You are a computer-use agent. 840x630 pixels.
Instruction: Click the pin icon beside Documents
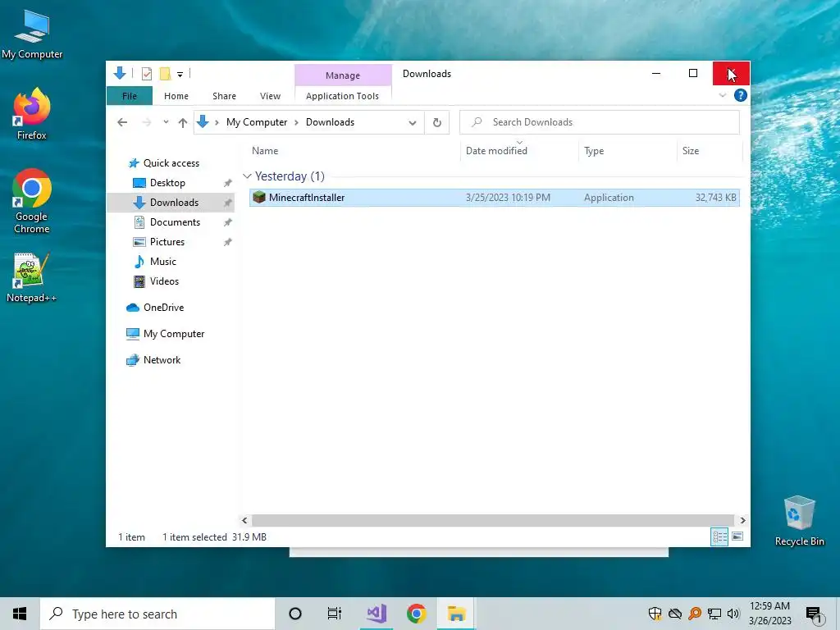pyautogui.click(x=228, y=222)
